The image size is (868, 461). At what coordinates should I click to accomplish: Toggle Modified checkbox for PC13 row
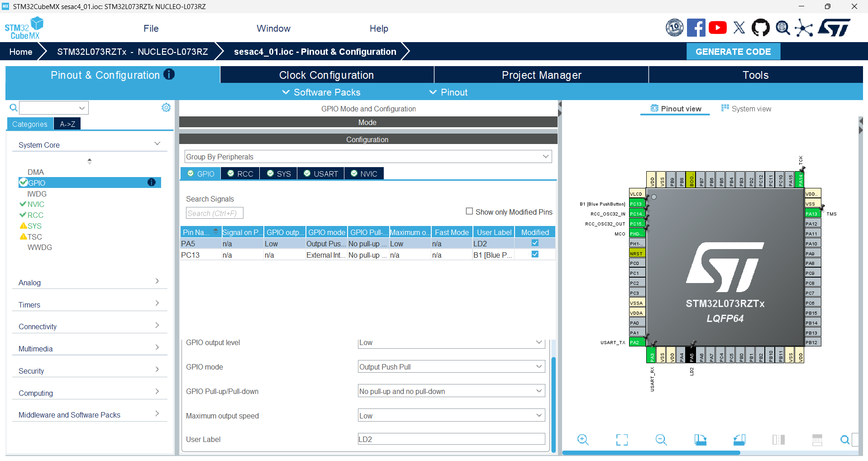pyautogui.click(x=535, y=255)
